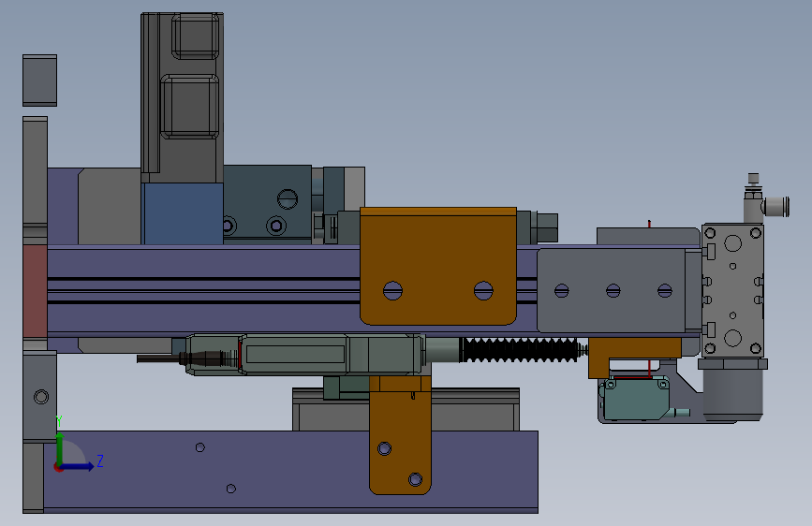Select the black bellows boot
The width and height of the screenshot is (812, 526).
point(520,350)
